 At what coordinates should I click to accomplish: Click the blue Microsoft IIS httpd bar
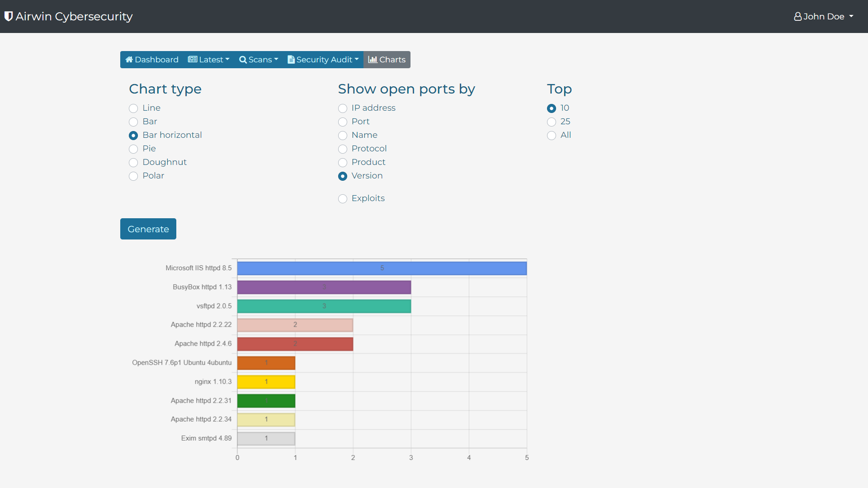tap(382, 268)
